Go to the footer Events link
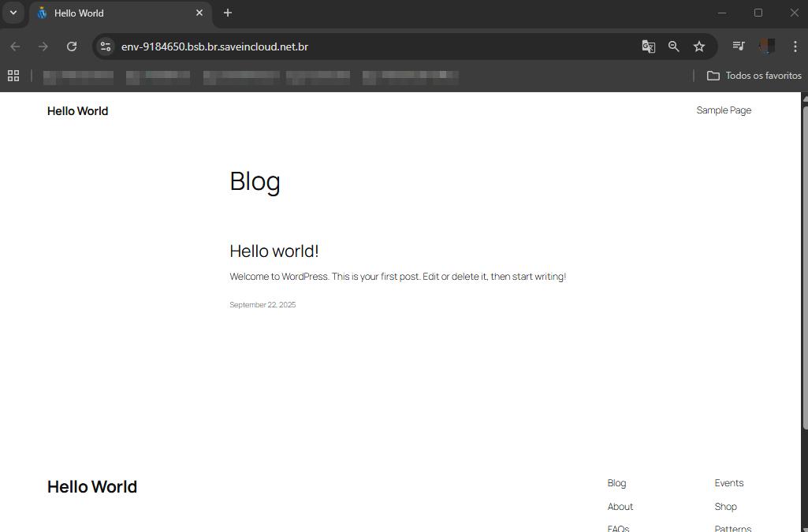Image resolution: width=808 pixels, height=532 pixels. click(728, 483)
